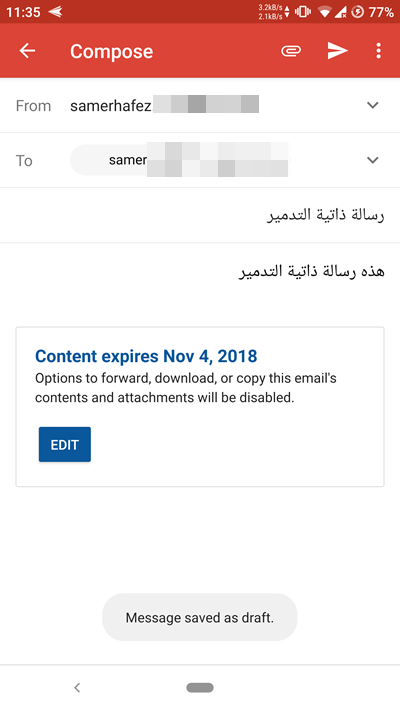Tap the Arabic message body text

(312, 271)
